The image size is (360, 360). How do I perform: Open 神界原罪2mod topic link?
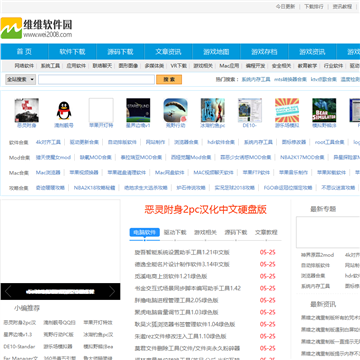point(317,255)
